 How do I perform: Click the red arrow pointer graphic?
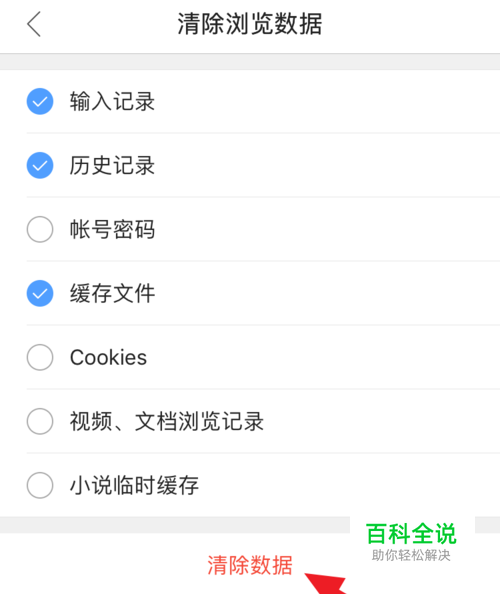click(x=327, y=584)
